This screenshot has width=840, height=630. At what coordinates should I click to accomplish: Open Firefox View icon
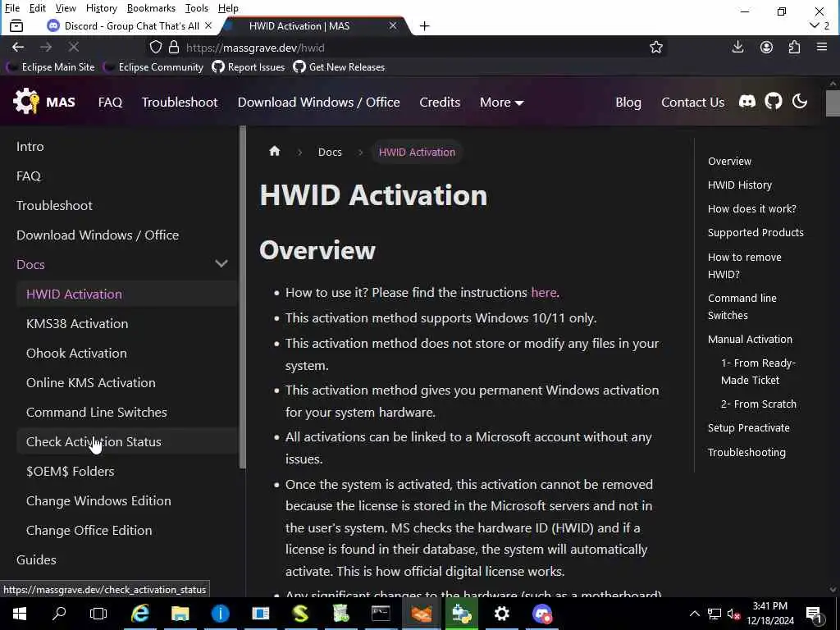16,25
